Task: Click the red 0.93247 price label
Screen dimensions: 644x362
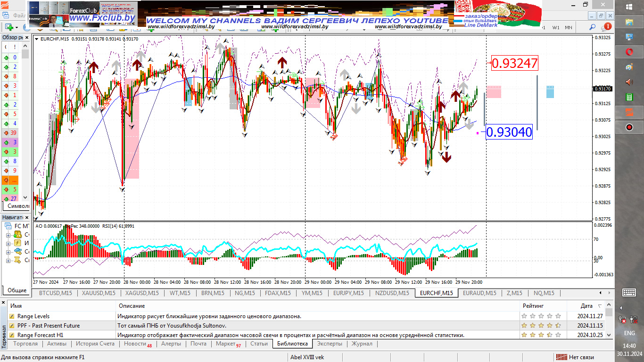Action: click(x=515, y=63)
